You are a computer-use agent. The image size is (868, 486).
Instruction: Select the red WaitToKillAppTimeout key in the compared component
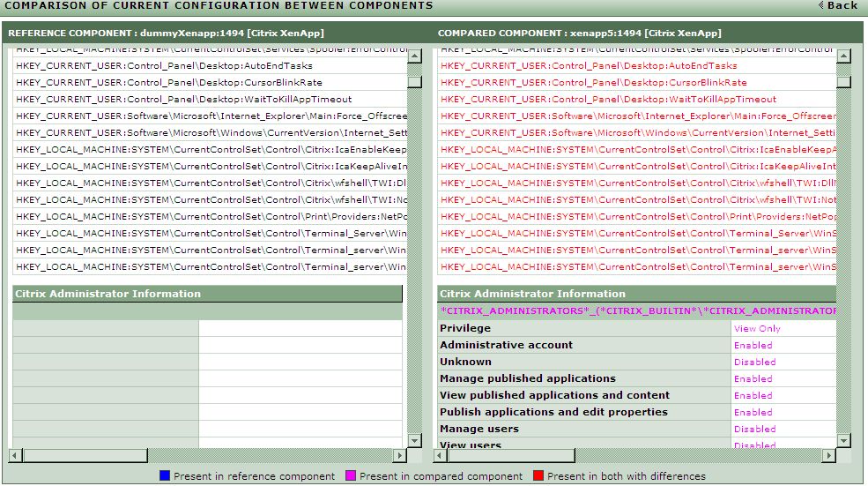608,99
